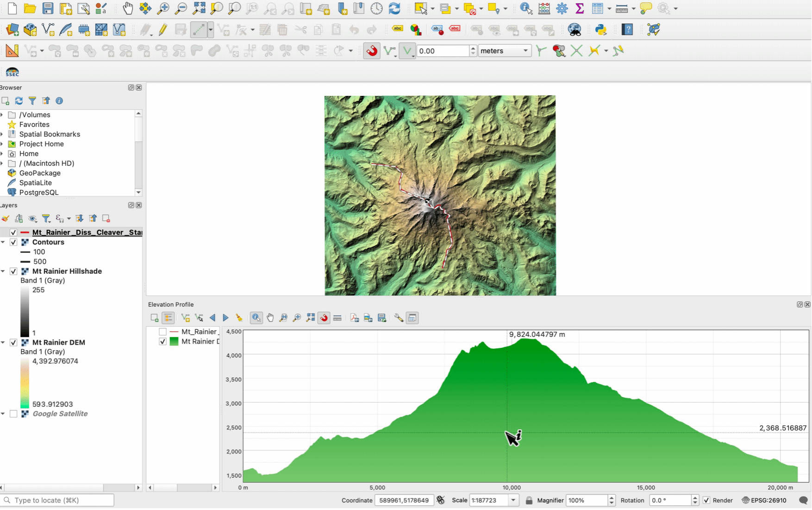Click the Toggle Editing pencil icon

point(162,30)
